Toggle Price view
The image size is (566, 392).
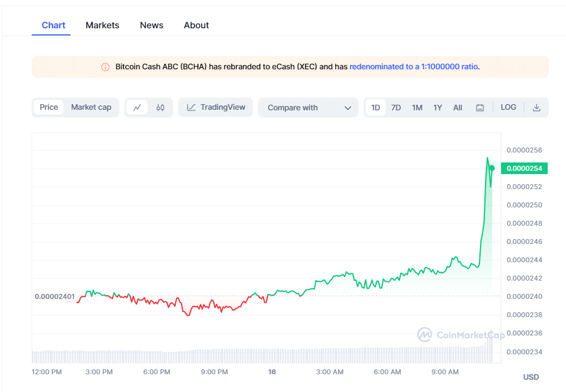coord(49,107)
